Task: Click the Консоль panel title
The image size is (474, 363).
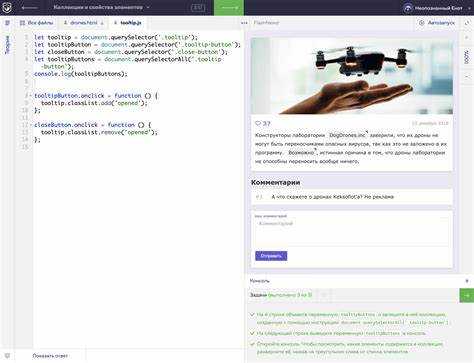Action: (x=259, y=281)
